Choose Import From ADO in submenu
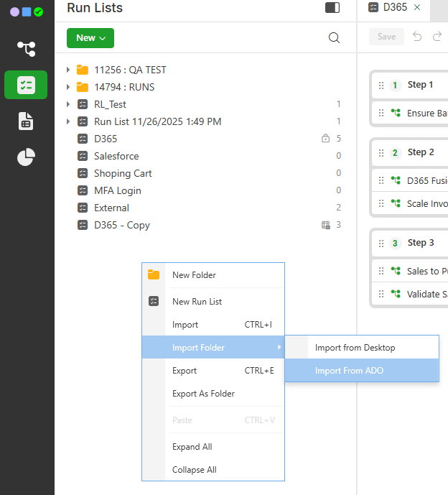Screen dimensions: 448x495 349,371
